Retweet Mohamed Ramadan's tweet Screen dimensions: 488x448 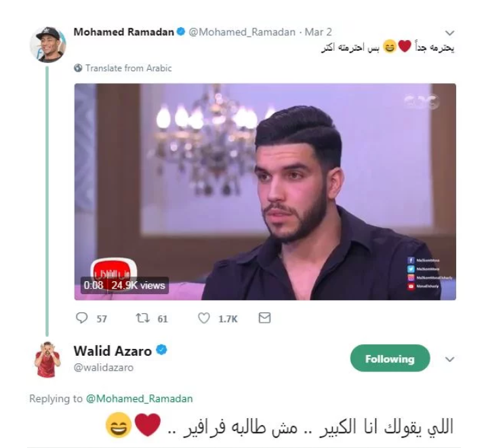pyautogui.click(x=143, y=318)
